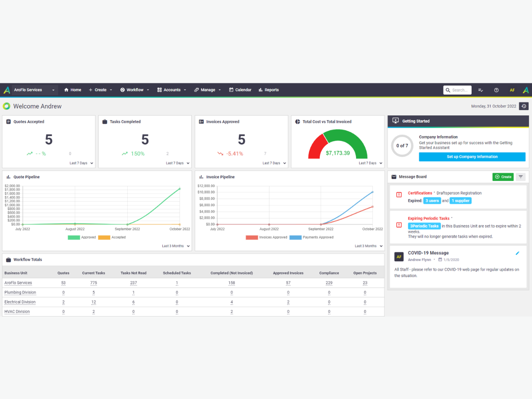Change Total Cost vs Invoiced date range
The height and width of the screenshot is (399, 532).
point(371,163)
